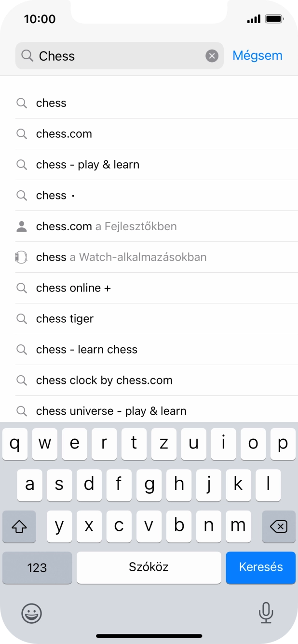298x644 pixels.
Task: Tap the 'chess online +' suggestion
Action: [x=73, y=288]
